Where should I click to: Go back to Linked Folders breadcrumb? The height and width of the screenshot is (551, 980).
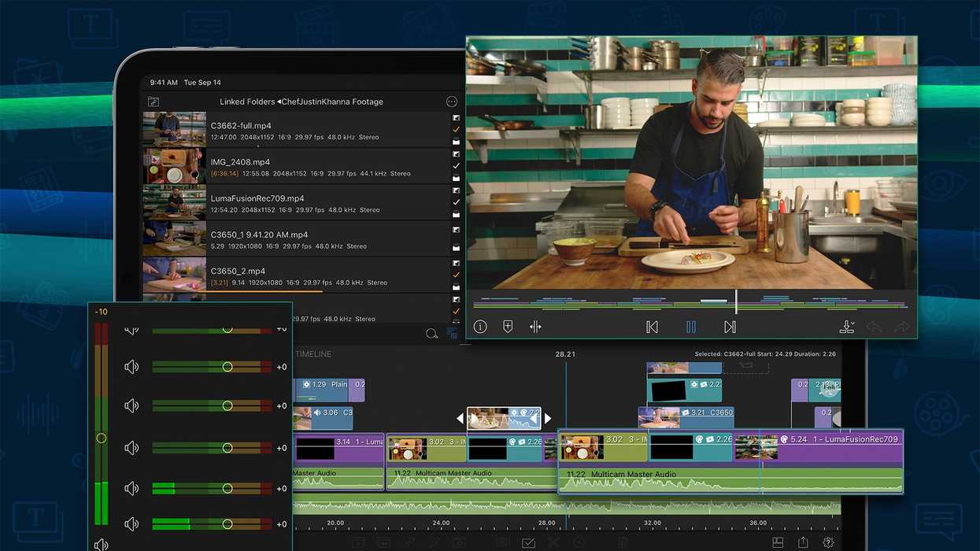247,102
